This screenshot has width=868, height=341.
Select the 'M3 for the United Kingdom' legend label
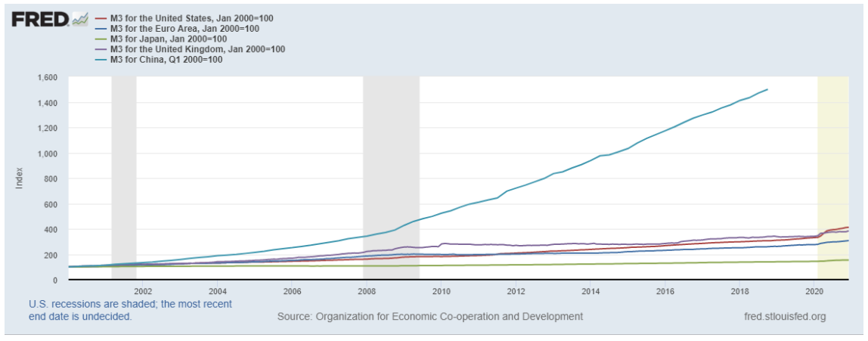197,49
